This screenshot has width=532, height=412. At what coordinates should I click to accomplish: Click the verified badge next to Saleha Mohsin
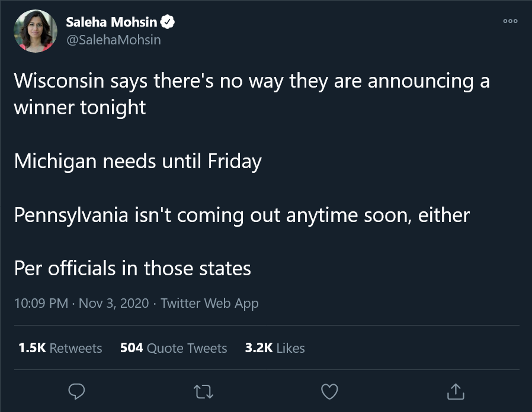tap(168, 22)
